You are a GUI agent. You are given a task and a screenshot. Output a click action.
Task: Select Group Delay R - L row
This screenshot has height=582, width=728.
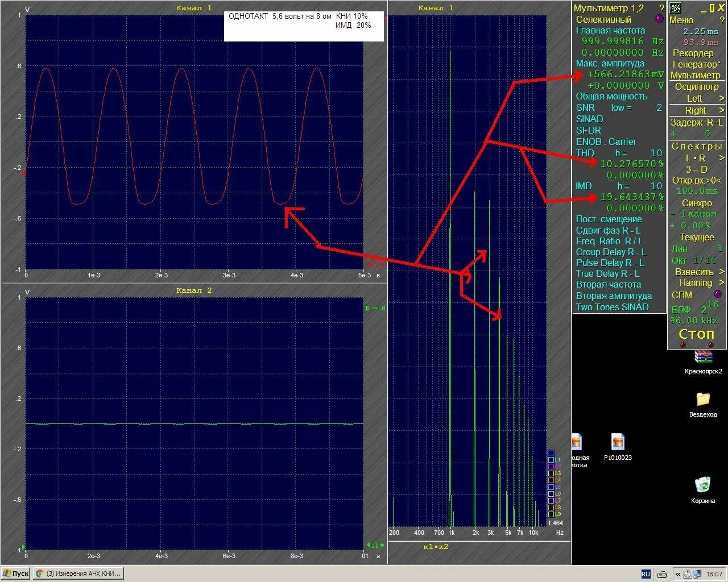point(611,252)
